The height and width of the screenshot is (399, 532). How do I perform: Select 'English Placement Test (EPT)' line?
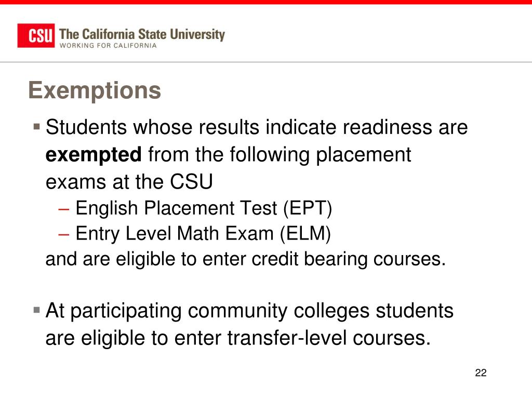[x=204, y=208]
